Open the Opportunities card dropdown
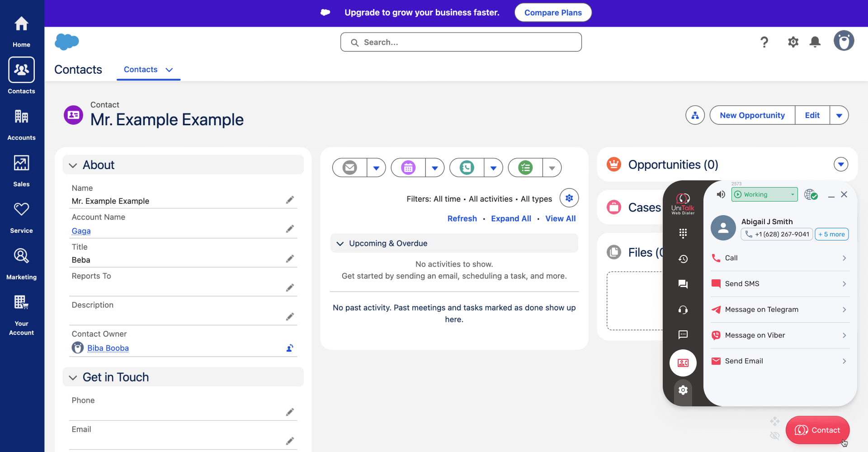Image resolution: width=868 pixels, height=452 pixels. click(x=841, y=165)
